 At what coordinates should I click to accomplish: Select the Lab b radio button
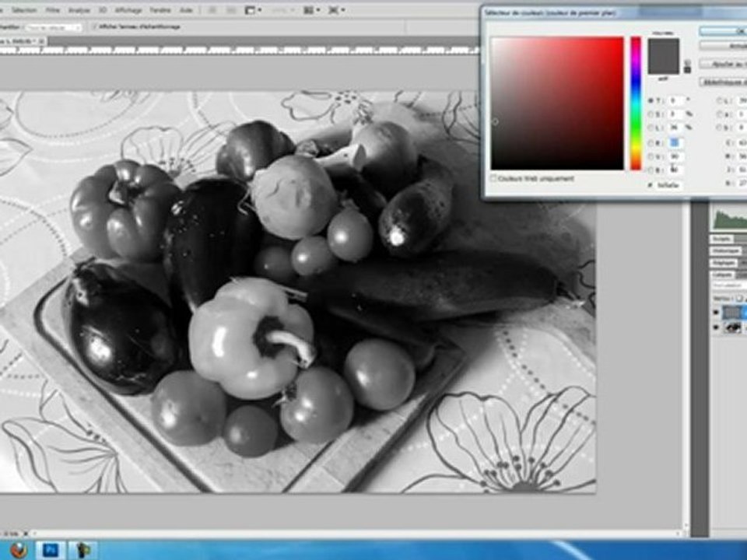[x=720, y=128]
